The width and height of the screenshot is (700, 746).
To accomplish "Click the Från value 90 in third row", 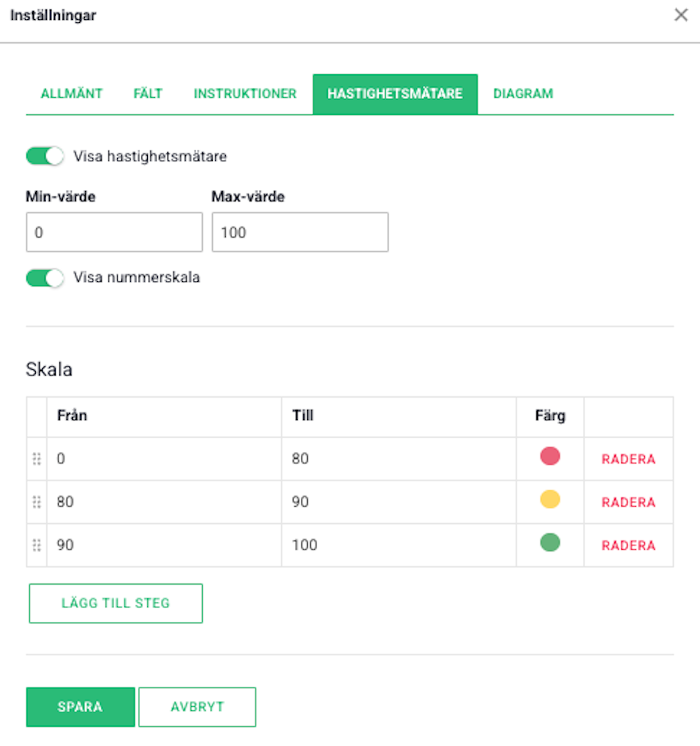I will click(65, 545).
